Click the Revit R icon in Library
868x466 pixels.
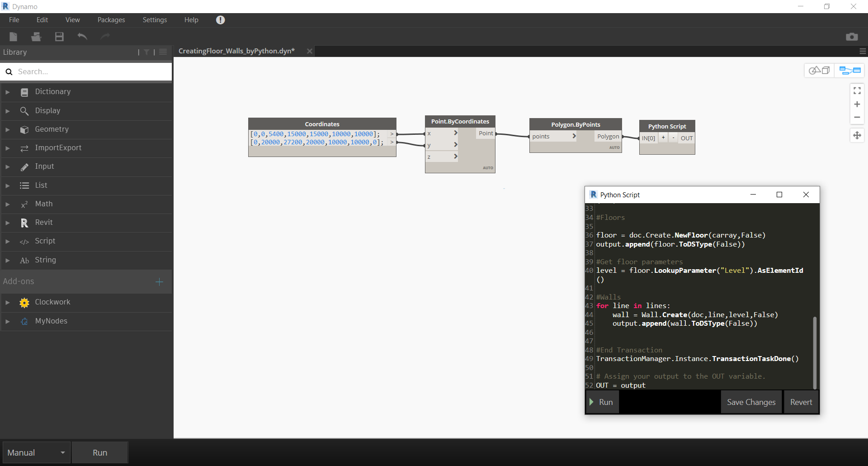click(24, 223)
